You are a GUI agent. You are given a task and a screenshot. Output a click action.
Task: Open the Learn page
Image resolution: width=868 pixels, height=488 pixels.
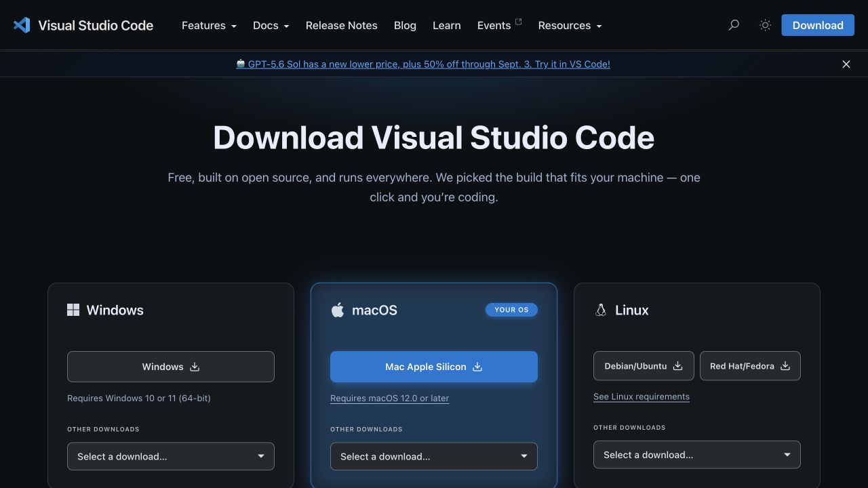[447, 25]
